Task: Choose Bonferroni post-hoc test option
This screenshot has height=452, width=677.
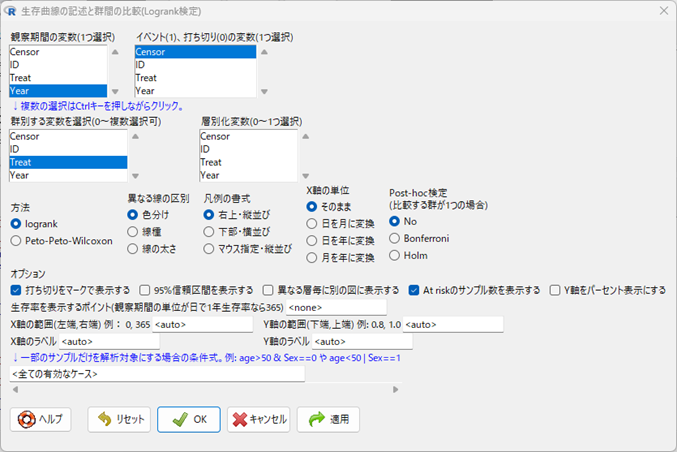Action: coord(395,238)
